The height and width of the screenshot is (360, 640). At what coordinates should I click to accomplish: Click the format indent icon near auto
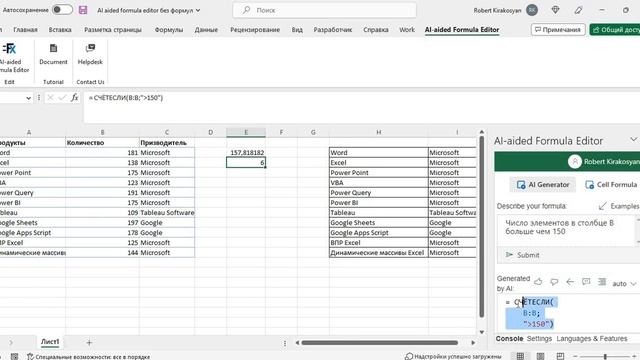pyautogui.click(x=602, y=282)
